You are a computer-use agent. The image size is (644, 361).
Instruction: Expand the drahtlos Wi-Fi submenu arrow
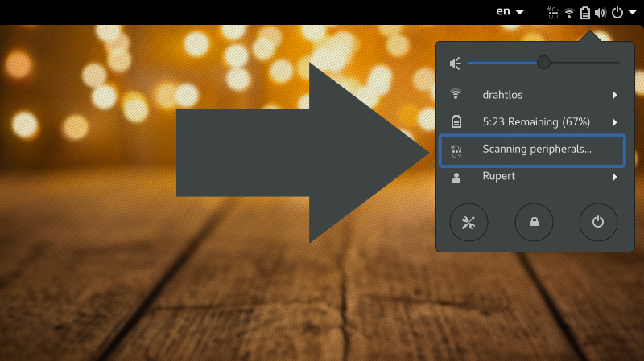pos(614,95)
